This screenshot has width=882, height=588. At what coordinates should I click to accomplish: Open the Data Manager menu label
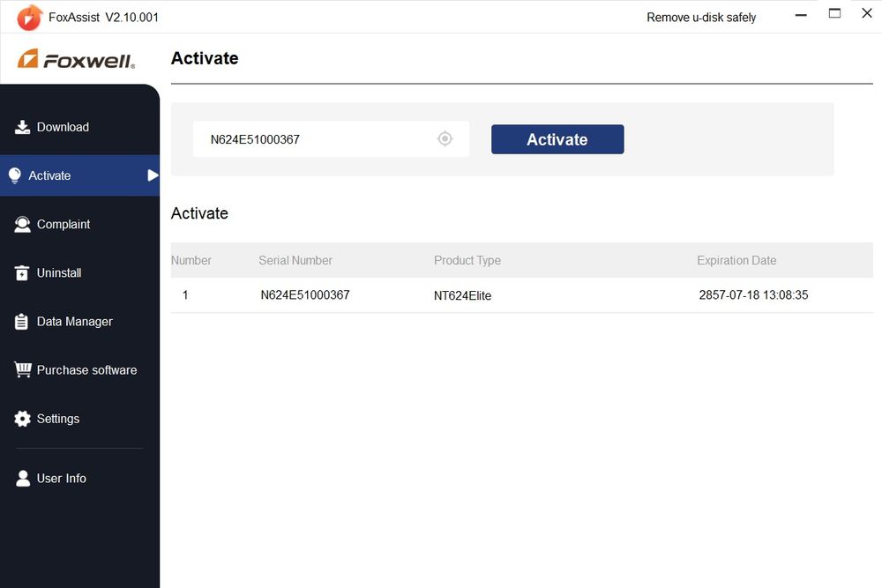click(75, 322)
